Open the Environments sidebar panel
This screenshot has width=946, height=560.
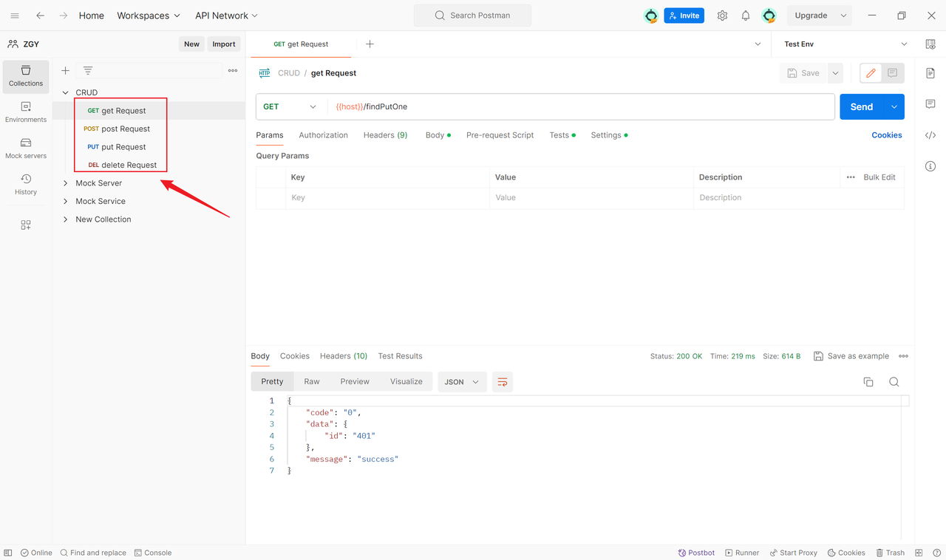[26, 112]
